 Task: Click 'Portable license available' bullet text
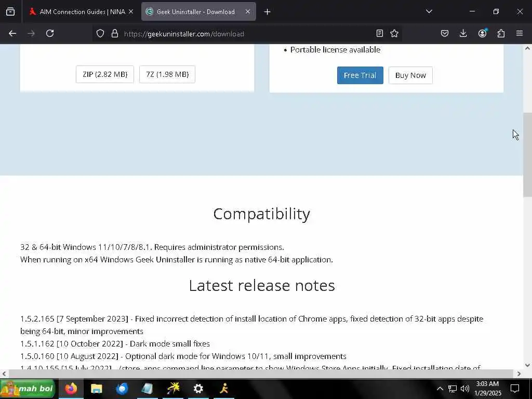tap(335, 50)
